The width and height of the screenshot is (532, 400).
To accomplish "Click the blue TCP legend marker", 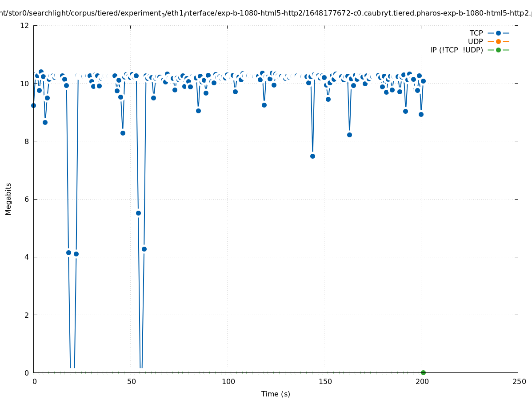I will point(498,33).
